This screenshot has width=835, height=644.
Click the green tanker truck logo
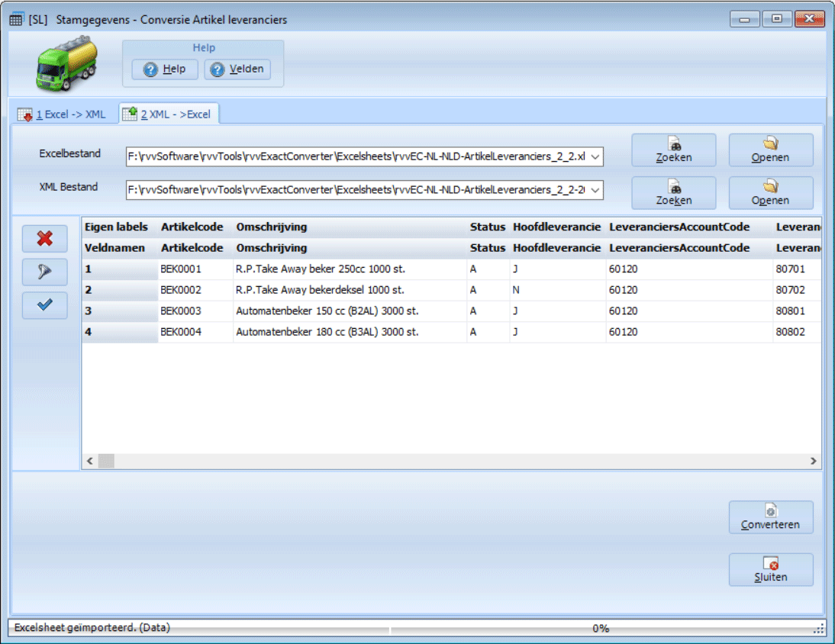pyautogui.click(x=66, y=63)
